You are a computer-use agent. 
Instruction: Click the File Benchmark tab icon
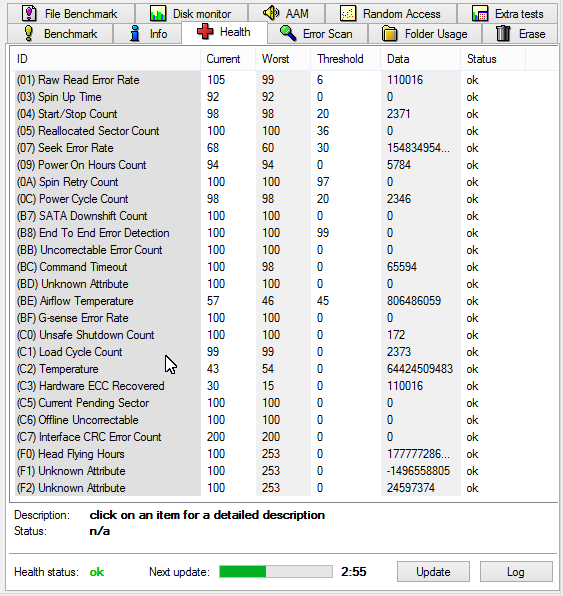29,14
